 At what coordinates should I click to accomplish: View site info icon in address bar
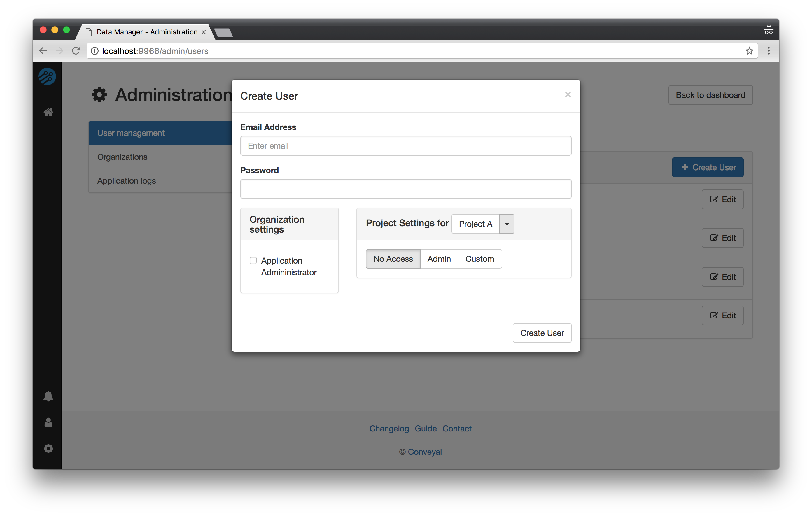pyautogui.click(x=95, y=51)
